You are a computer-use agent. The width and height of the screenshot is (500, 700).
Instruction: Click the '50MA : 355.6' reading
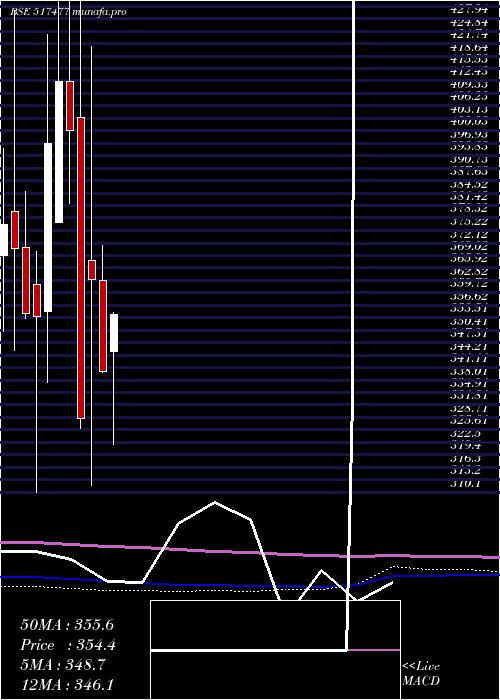67,625
